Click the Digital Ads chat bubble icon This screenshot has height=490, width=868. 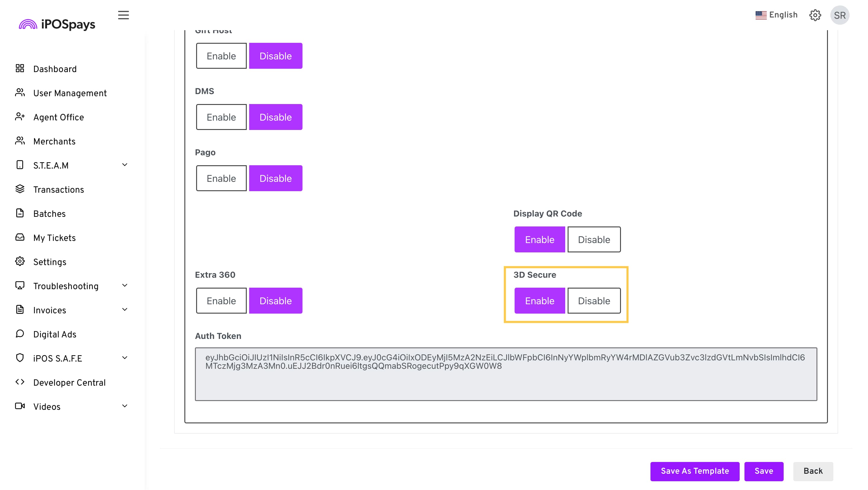coord(20,334)
